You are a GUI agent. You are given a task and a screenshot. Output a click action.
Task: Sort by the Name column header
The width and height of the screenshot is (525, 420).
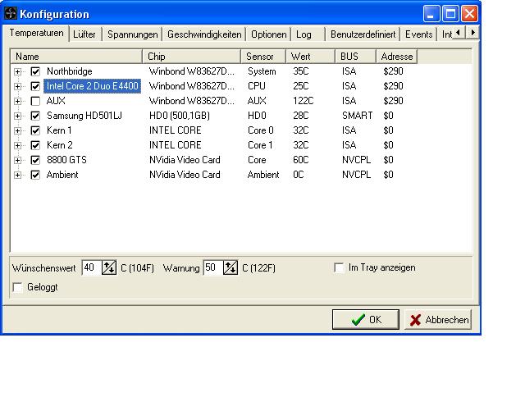[x=76, y=57]
